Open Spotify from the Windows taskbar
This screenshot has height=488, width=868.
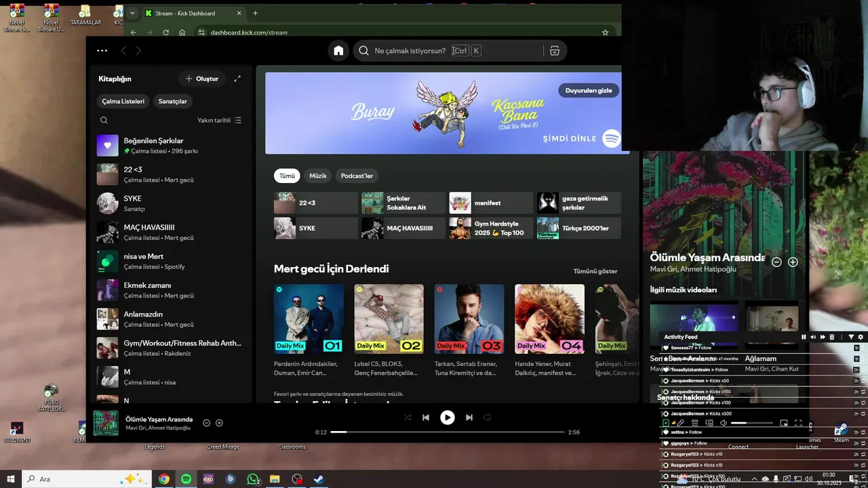click(186, 479)
